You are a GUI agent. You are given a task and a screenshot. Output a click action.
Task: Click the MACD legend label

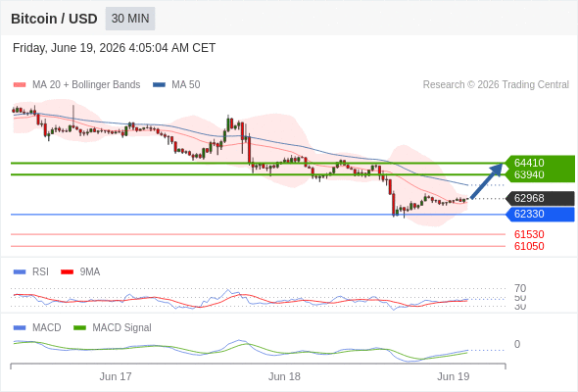click(x=46, y=328)
